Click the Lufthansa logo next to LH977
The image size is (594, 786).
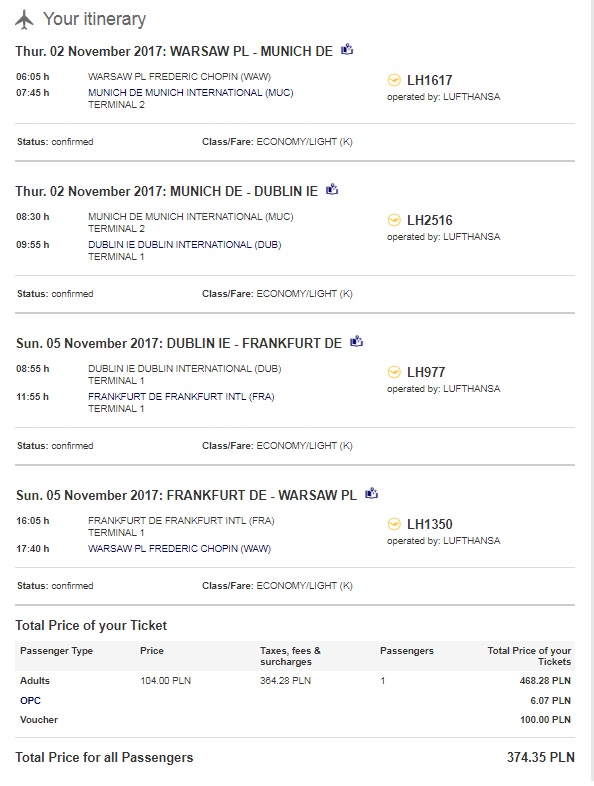394,372
